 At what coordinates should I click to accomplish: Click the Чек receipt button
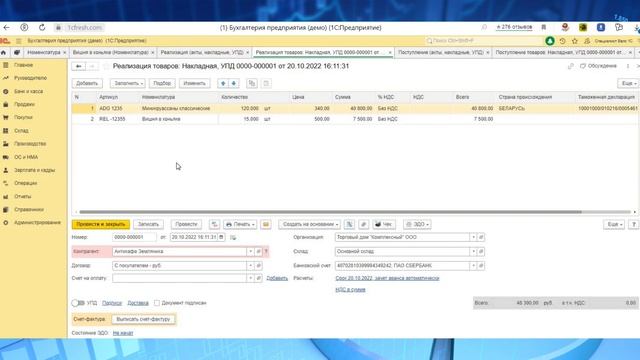click(x=384, y=224)
